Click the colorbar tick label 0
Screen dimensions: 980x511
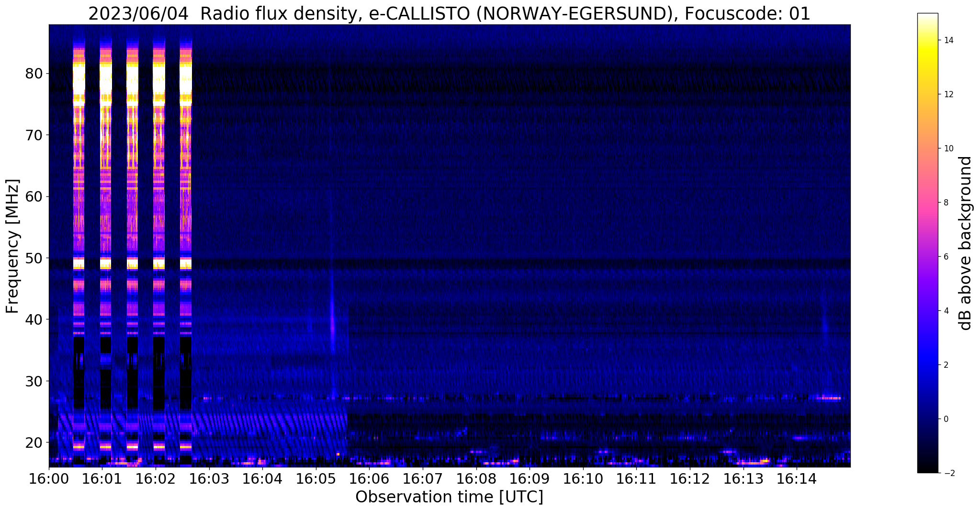(x=946, y=419)
